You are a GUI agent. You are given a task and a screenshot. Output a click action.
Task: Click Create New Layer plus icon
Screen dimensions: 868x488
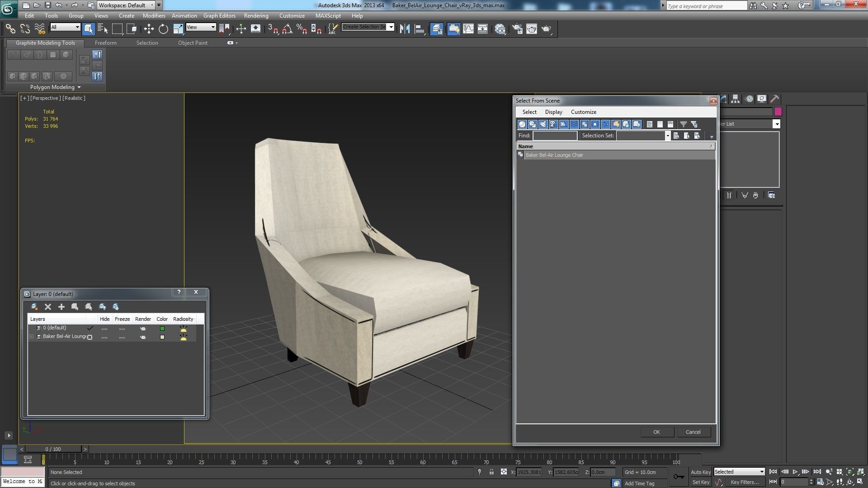[x=61, y=307]
